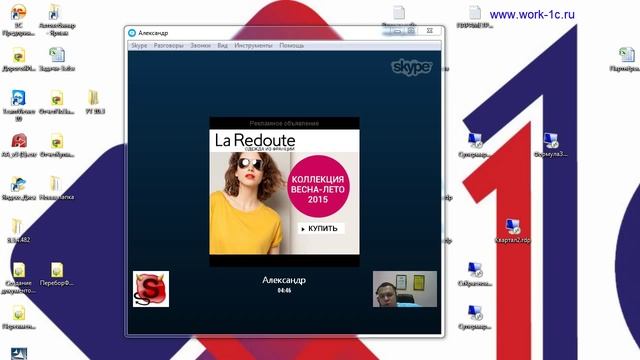Select the Формула3... remote desktop shortcut
This screenshot has height=360, width=640.
(551, 145)
